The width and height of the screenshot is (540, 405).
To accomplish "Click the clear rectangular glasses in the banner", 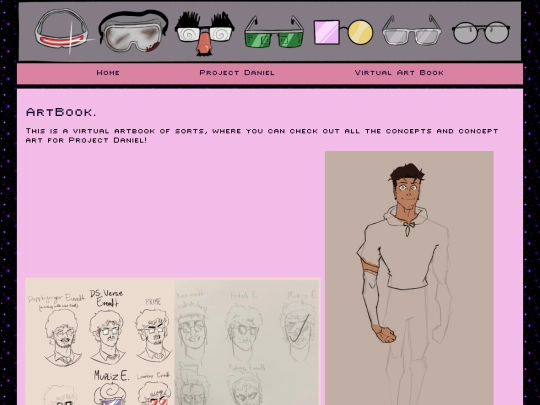I will point(412,30).
